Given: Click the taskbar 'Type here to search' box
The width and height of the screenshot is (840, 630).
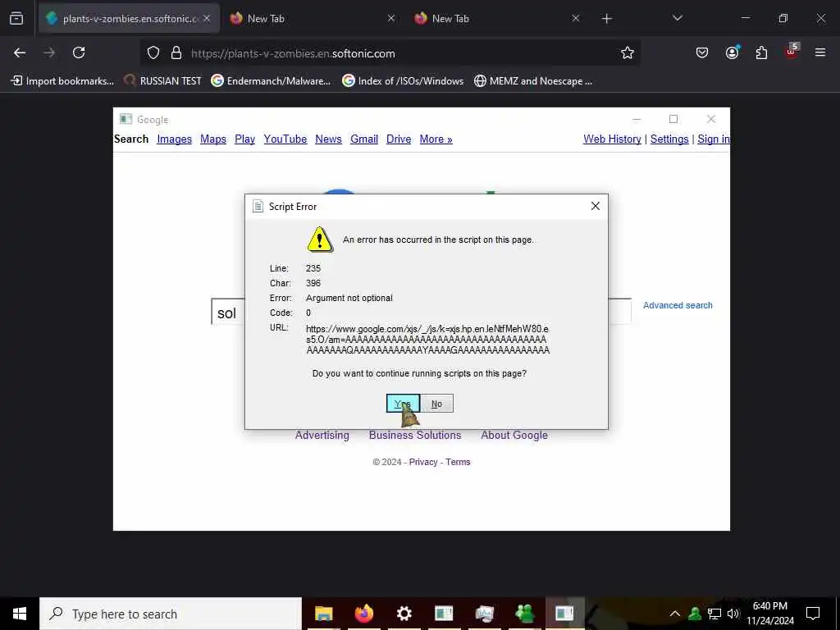Looking at the screenshot, I should (171, 614).
